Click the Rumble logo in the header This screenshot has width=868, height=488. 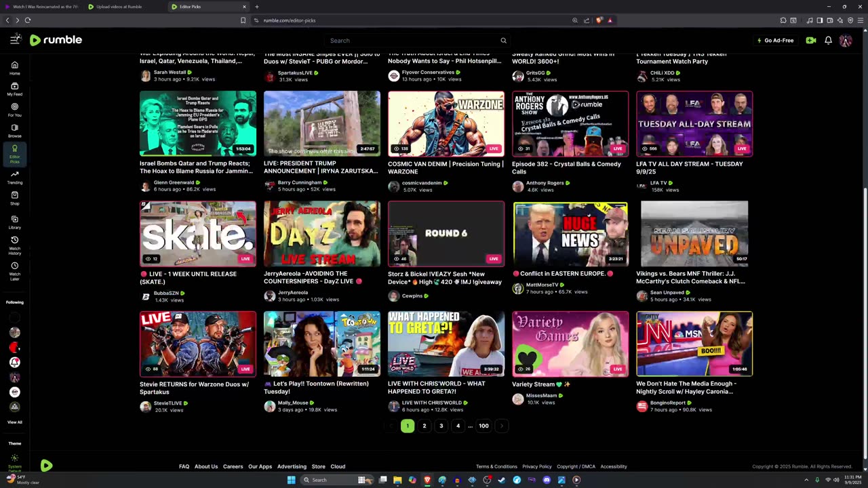tap(56, 40)
